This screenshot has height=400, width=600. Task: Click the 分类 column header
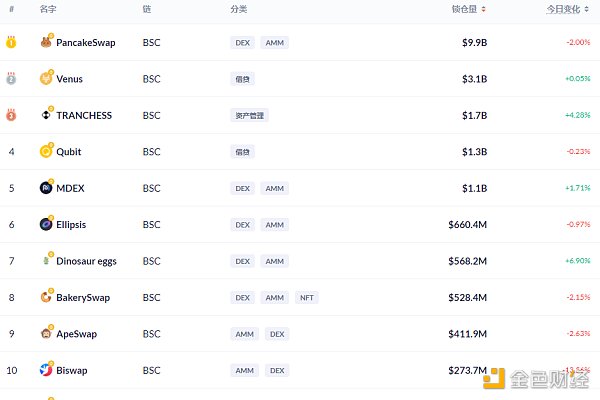(239, 9)
